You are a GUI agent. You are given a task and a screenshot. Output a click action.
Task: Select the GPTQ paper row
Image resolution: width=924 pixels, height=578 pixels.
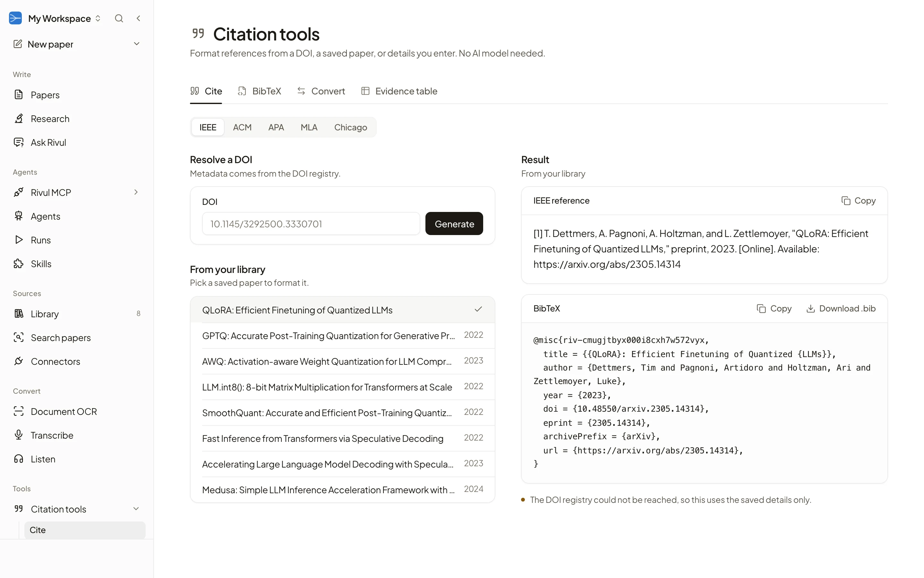[343, 335]
